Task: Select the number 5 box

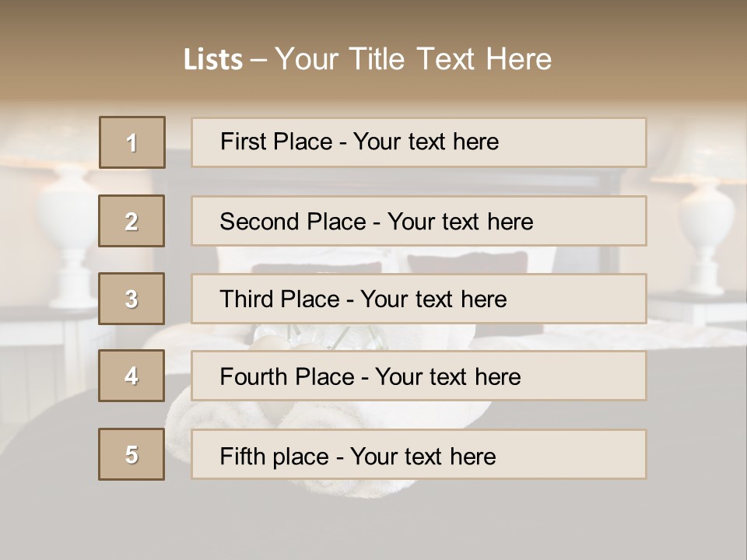Action: pos(132,454)
